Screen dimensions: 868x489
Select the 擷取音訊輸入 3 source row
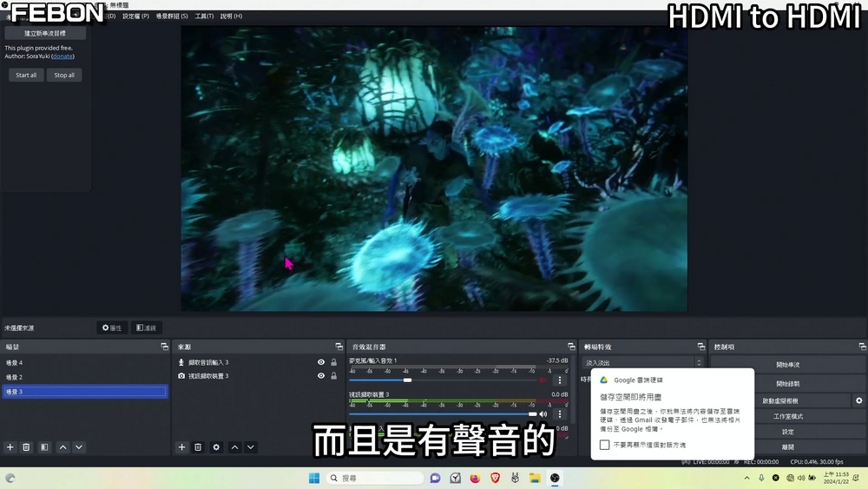point(258,361)
